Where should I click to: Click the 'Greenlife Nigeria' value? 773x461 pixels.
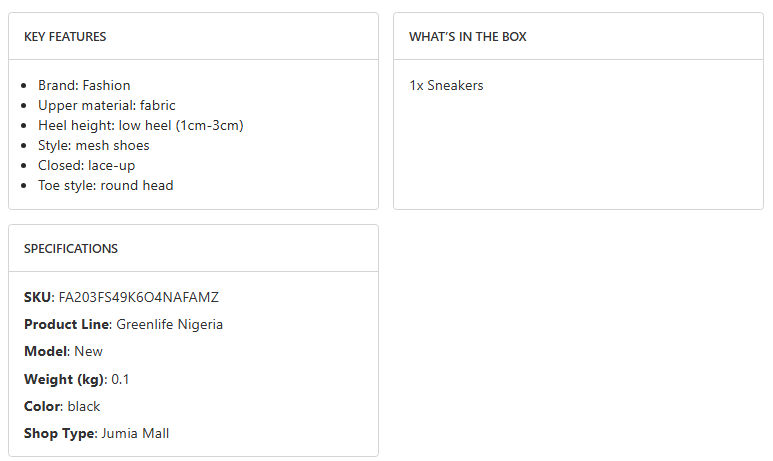coord(170,325)
